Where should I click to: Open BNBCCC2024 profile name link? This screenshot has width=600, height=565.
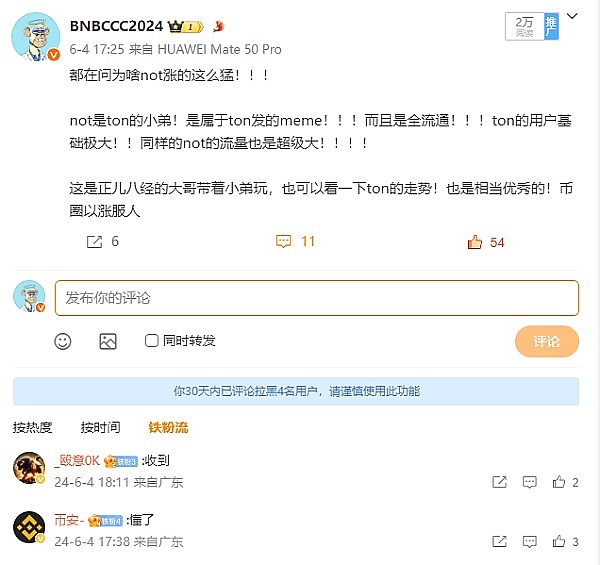116,26
